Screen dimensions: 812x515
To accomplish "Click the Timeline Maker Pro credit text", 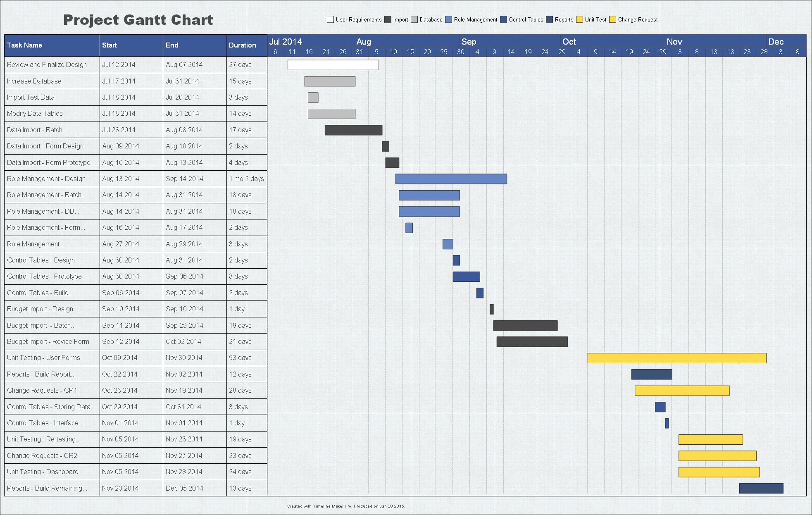I will [x=346, y=505].
